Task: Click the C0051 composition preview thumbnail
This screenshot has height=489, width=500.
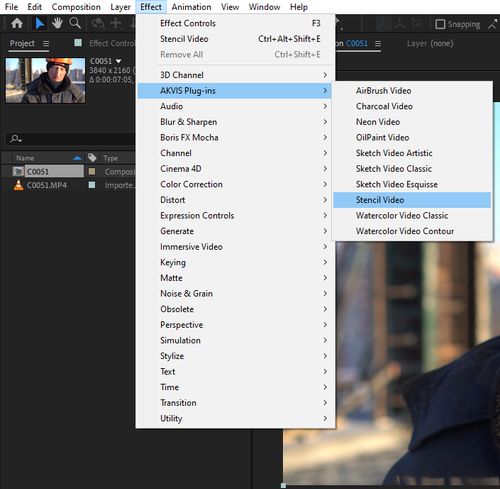Action: (x=45, y=80)
